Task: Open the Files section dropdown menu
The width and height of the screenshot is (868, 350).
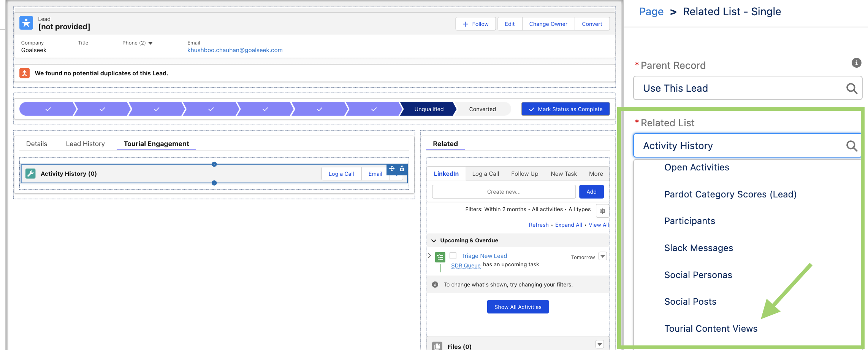Action: click(x=599, y=344)
